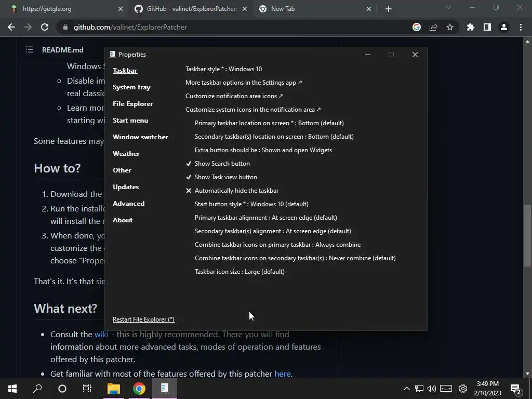Reload the GitHub page

point(45,27)
